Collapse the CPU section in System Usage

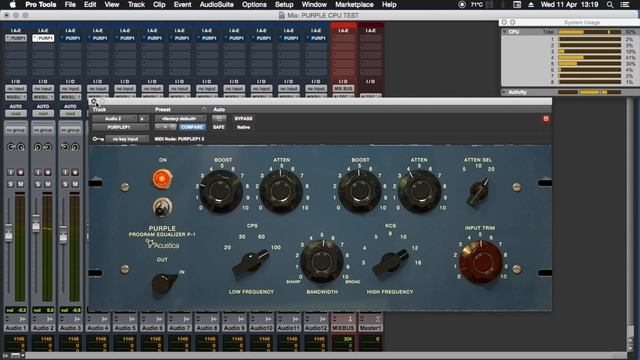tap(505, 31)
